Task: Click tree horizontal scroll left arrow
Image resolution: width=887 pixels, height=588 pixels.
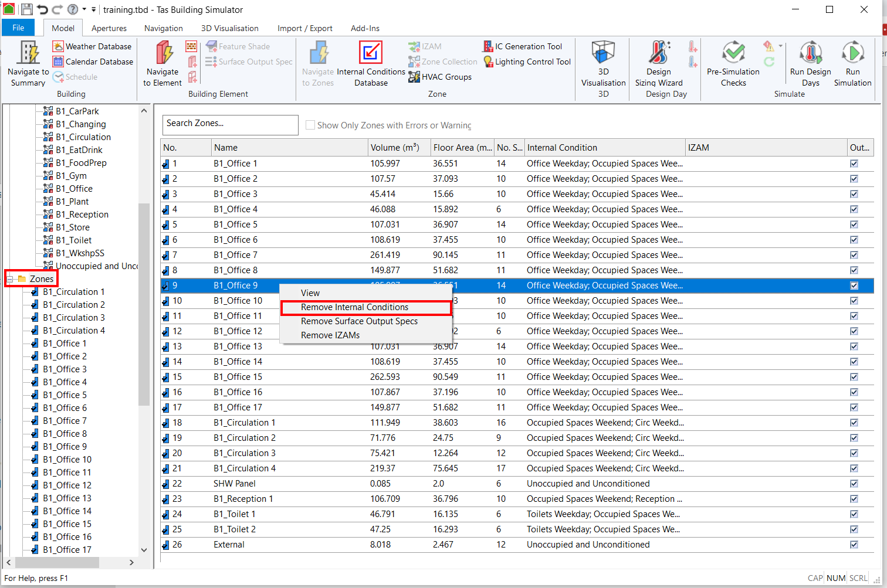Action: (8, 562)
